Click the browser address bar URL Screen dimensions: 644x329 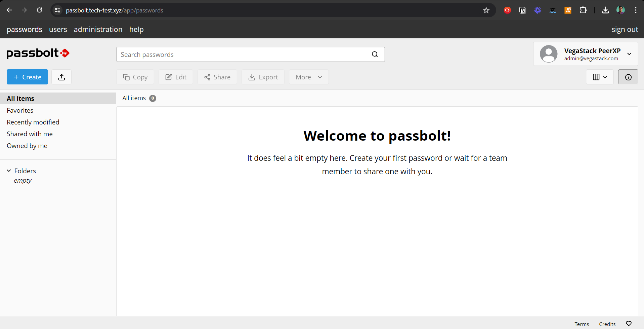(115, 10)
